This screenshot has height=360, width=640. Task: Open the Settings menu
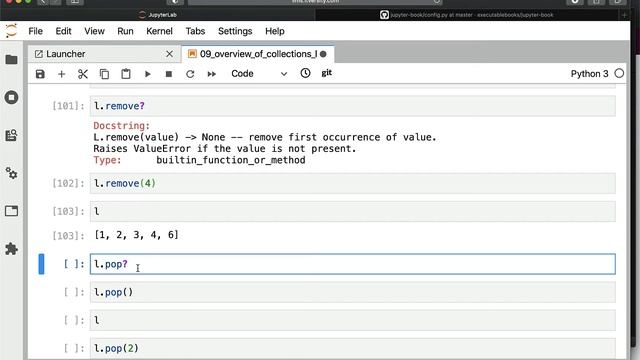point(235,31)
